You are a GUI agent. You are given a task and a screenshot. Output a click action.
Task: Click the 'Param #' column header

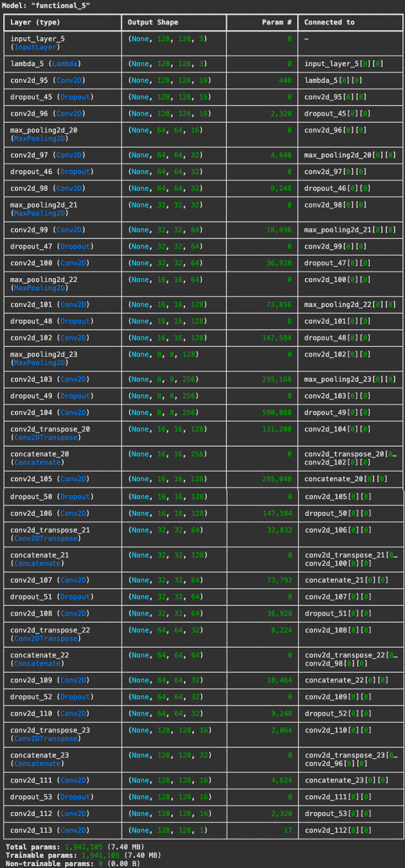[x=277, y=22]
